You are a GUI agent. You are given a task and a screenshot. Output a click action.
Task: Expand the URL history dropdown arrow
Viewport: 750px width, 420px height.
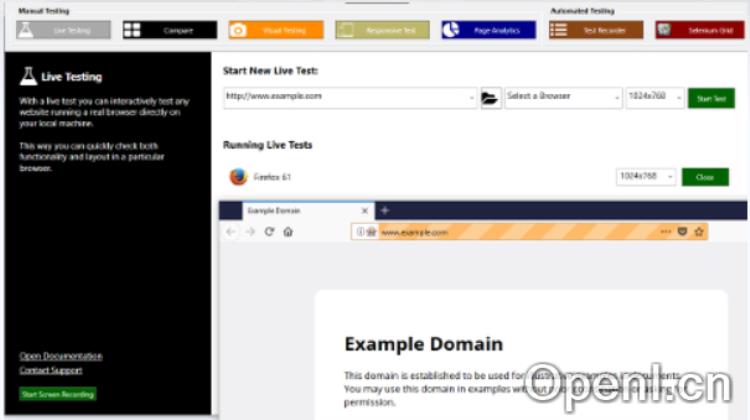[x=471, y=98]
